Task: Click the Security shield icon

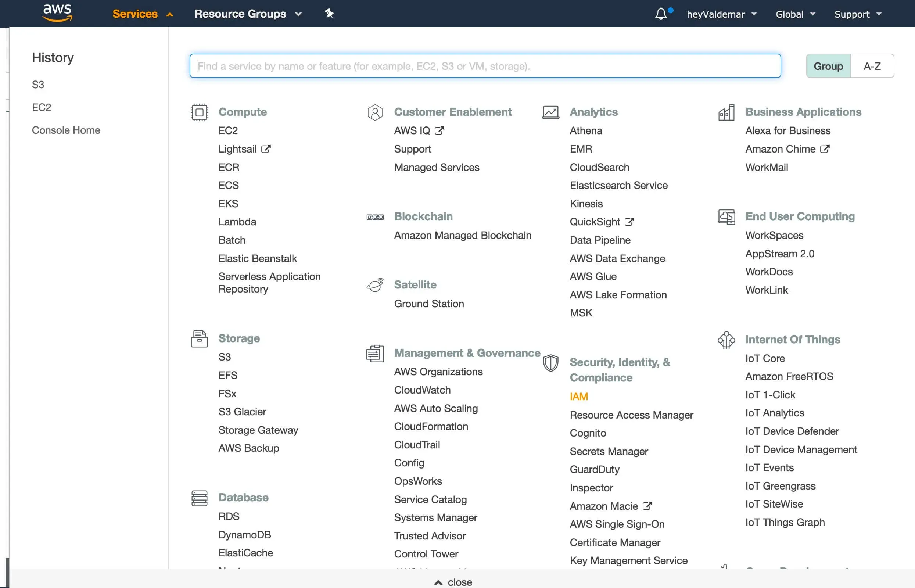Action: [x=550, y=363]
